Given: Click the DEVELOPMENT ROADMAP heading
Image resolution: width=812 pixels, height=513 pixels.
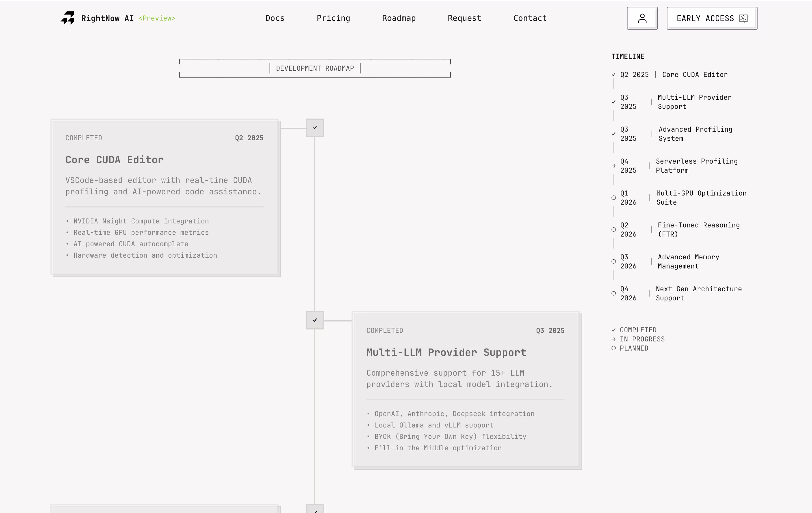Looking at the screenshot, I should pyautogui.click(x=315, y=68).
